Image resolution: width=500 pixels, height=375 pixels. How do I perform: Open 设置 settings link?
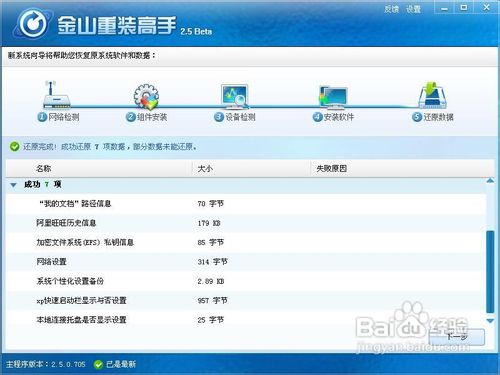click(x=413, y=9)
